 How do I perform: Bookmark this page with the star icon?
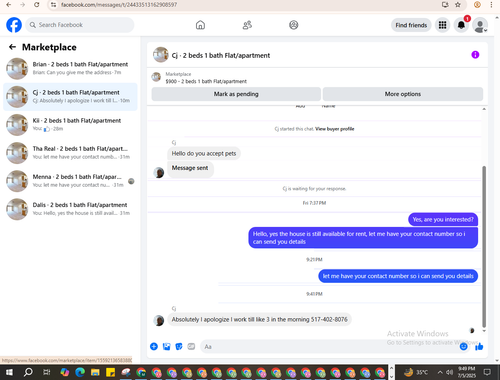[458, 5]
